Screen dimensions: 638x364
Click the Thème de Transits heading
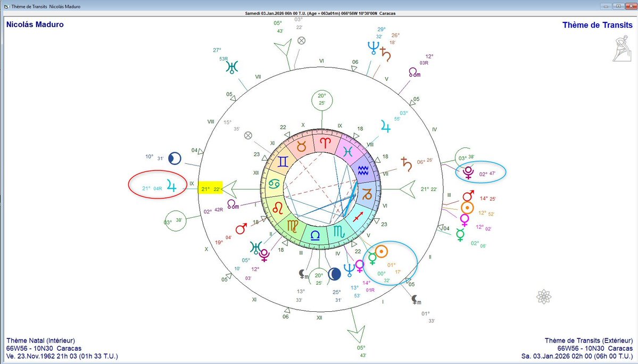[x=598, y=25]
